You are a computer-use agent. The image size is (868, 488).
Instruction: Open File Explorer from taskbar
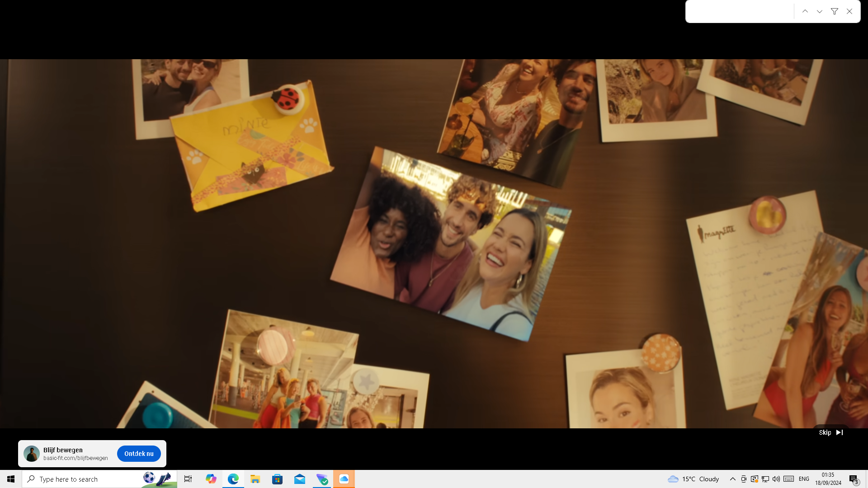pos(255,479)
